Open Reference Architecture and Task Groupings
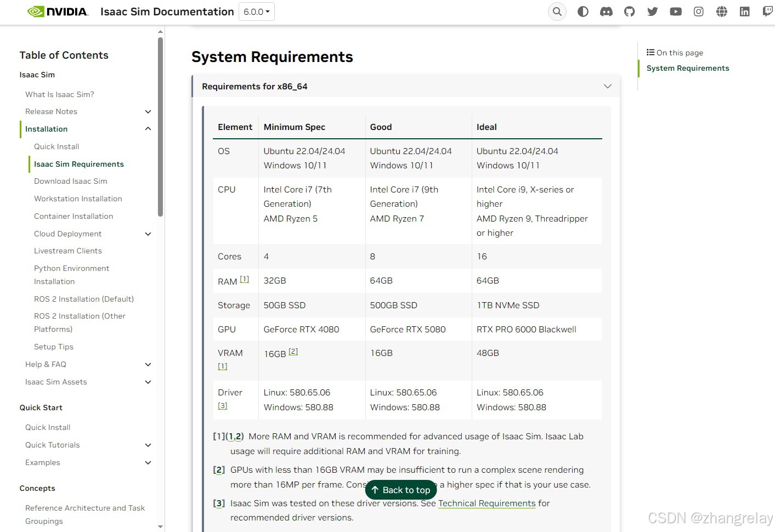The width and height of the screenshot is (775, 532). point(85,514)
